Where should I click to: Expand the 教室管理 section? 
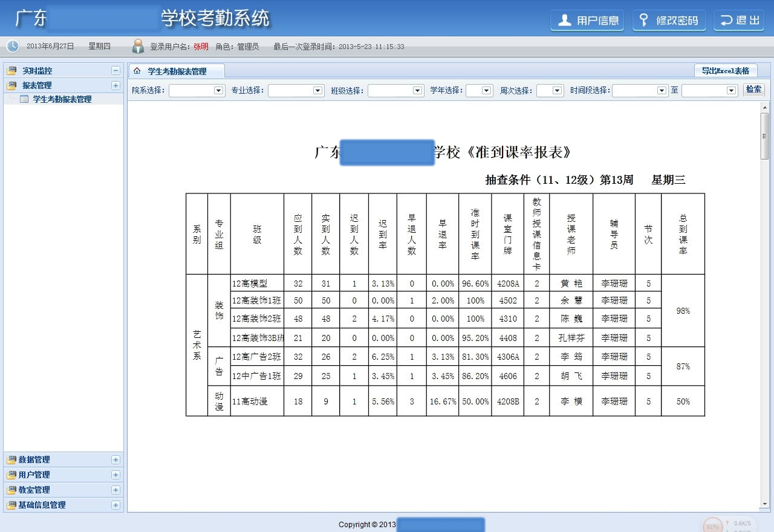(x=115, y=490)
